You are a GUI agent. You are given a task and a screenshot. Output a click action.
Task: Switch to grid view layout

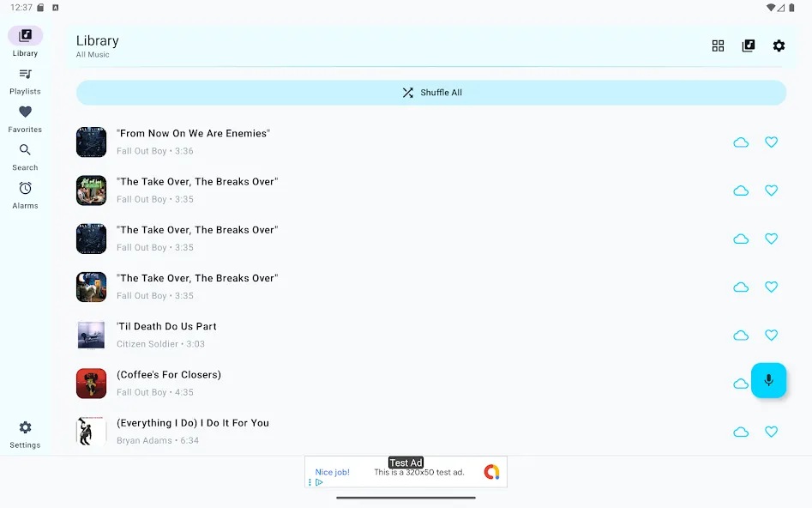718,45
